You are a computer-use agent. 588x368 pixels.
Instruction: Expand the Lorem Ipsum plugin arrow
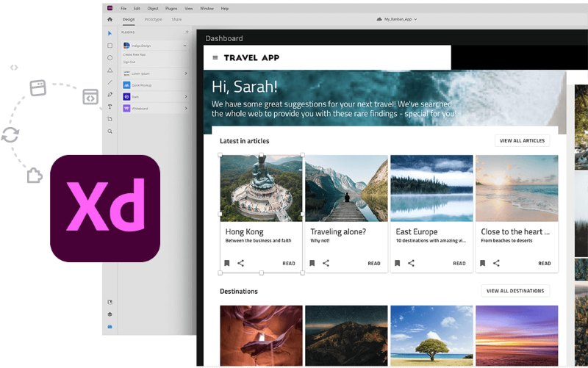tap(186, 73)
